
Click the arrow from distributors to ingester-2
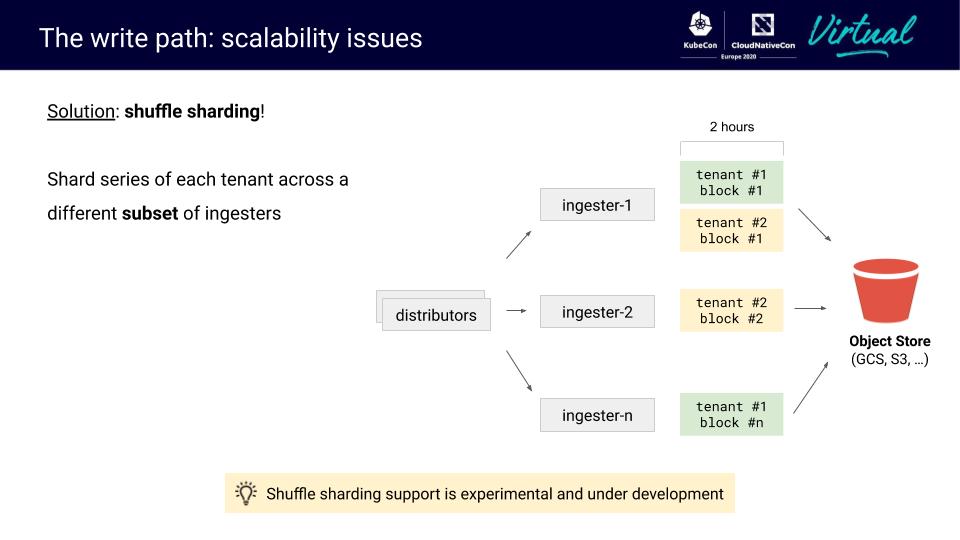[x=516, y=311]
